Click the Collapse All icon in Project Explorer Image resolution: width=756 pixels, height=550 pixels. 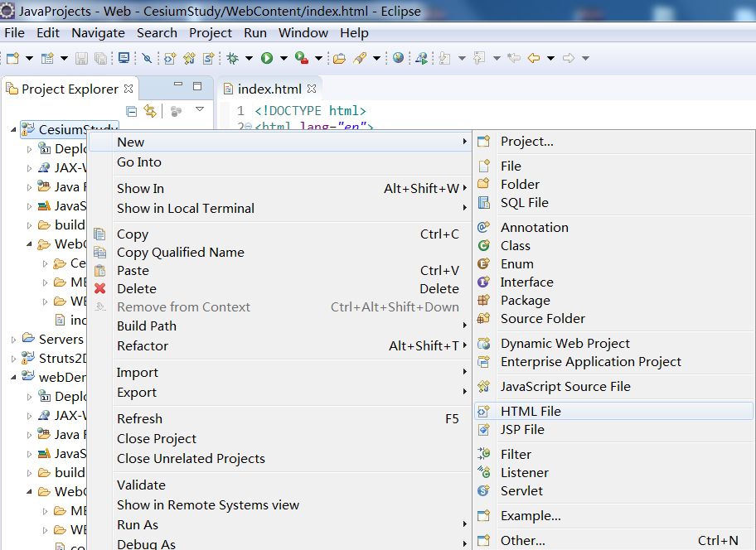[x=131, y=111]
